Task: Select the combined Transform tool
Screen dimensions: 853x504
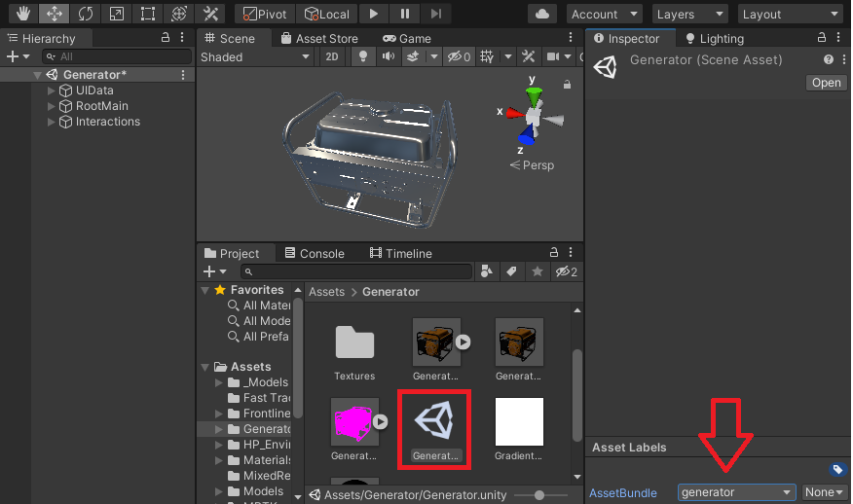Action: (x=179, y=14)
